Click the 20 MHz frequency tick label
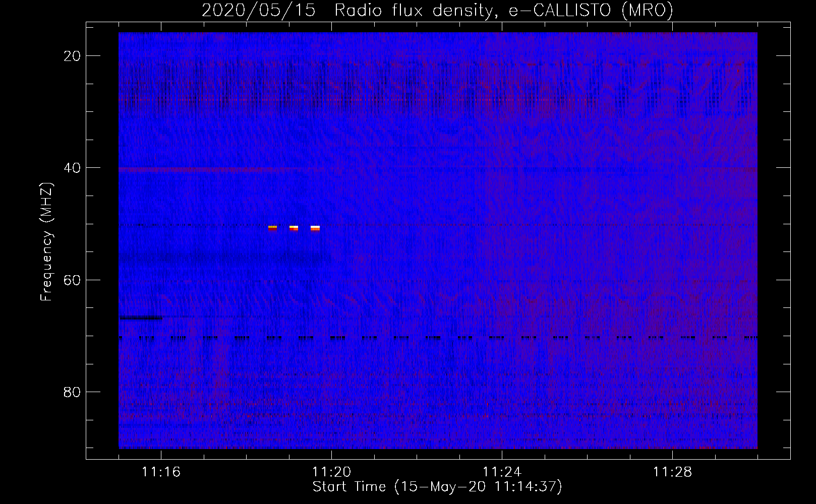This screenshot has height=504, width=816. click(73, 56)
